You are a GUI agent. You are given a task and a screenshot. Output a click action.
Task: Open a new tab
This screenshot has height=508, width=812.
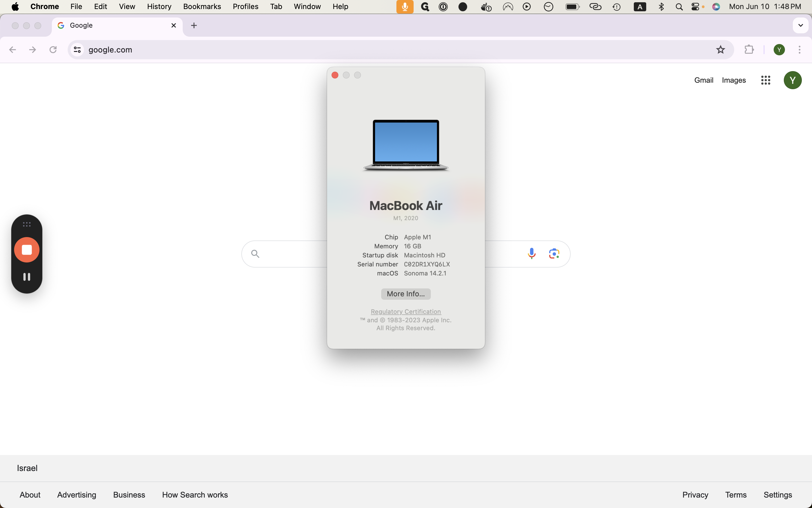pos(194,25)
